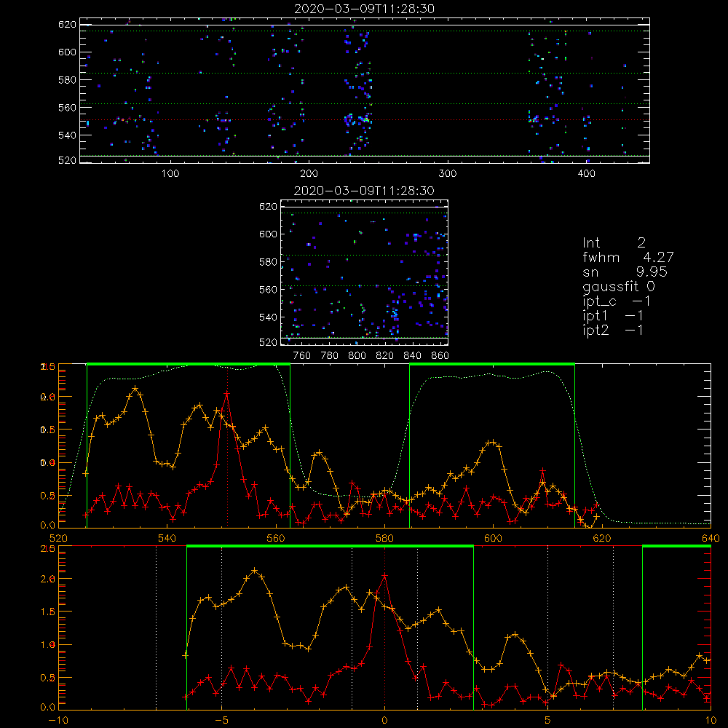Click the timestamp title above the wide top image
This screenshot has width=728, height=728.
[x=365, y=9]
